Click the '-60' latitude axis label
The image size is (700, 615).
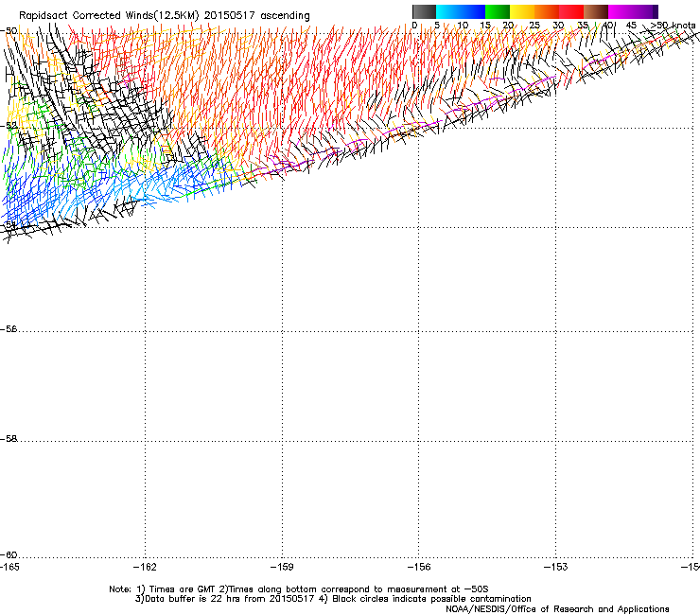(9, 554)
